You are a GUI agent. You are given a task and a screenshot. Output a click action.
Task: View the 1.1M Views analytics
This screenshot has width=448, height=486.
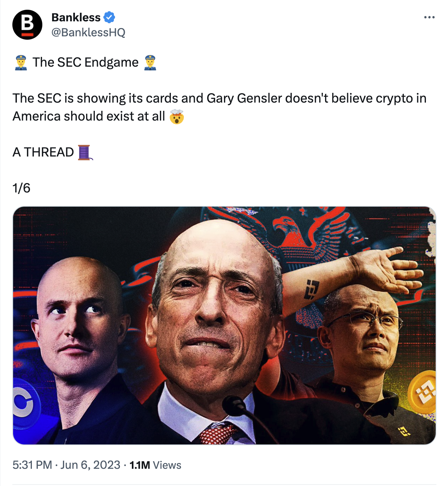pos(155,465)
